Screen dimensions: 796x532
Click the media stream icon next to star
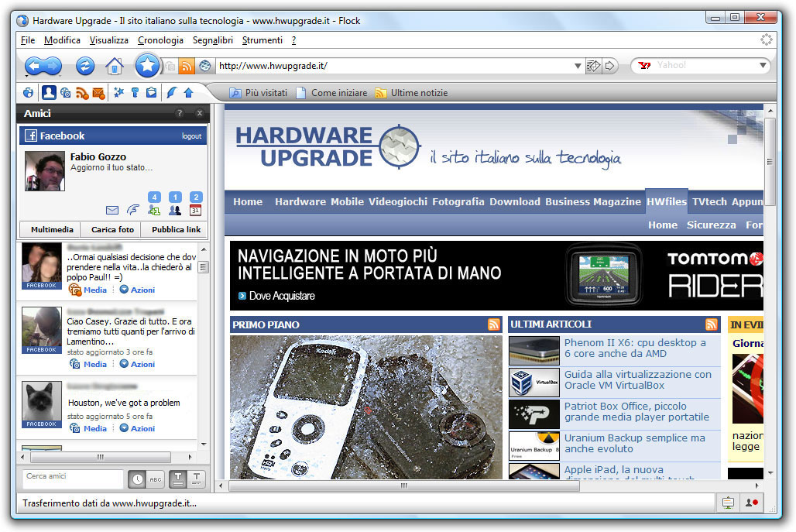click(x=170, y=66)
